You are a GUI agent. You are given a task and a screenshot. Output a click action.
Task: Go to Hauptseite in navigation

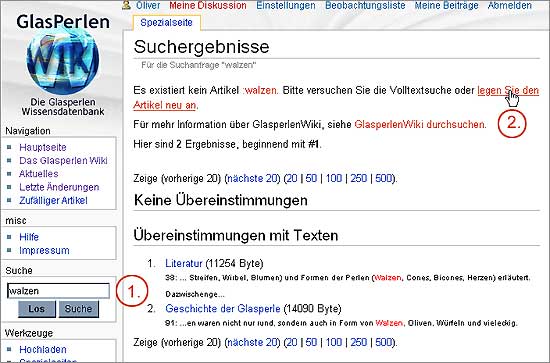(43, 147)
